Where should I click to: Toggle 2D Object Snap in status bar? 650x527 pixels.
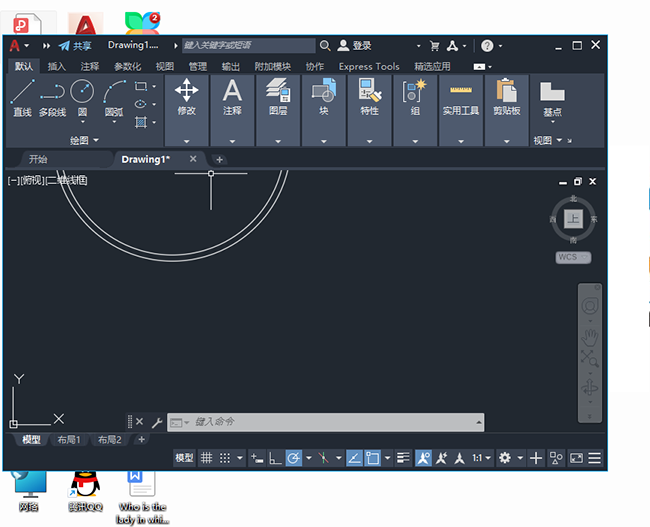[372, 458]
